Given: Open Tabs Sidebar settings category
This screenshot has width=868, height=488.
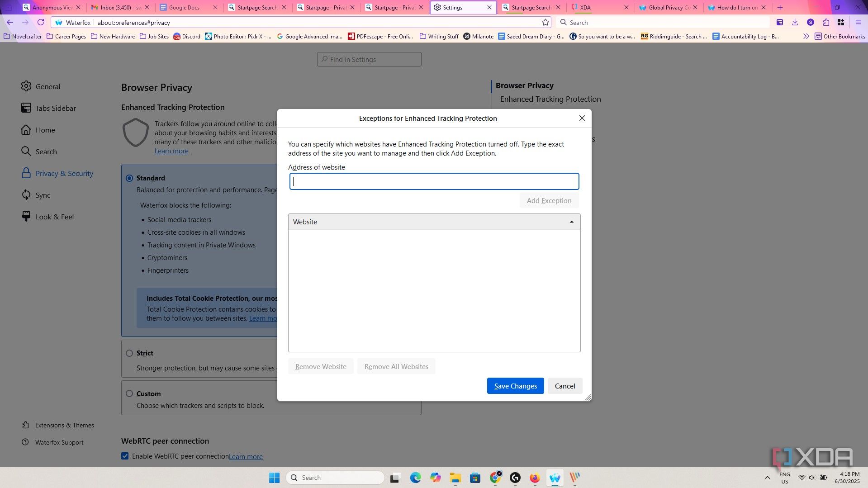Looking at the screenshot, I should [48, 108].
